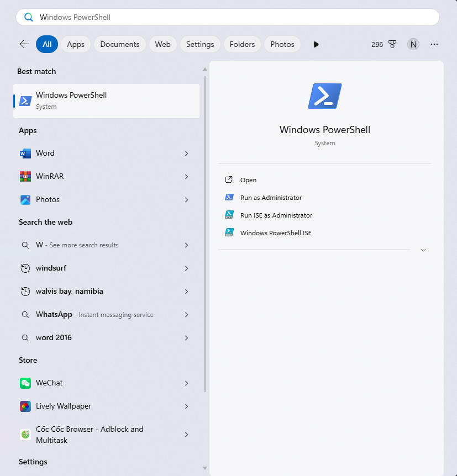Go back using the left arrow
This screenshot has width=457, height=476.
(x=24, y=44)
